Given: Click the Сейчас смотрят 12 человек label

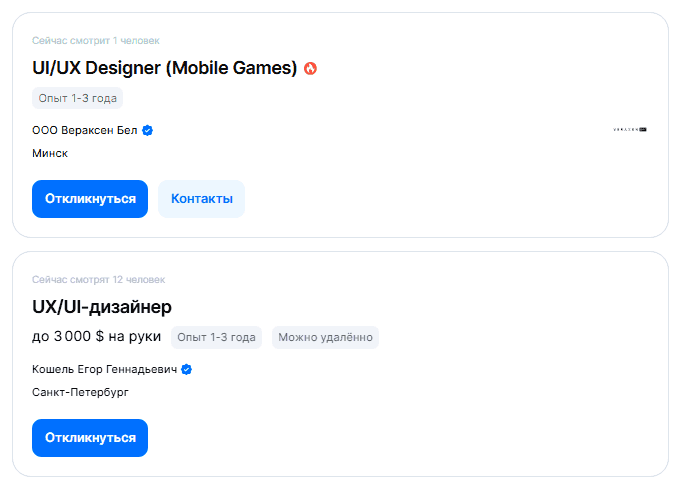Looking at the screenshot, I should click(98, 280).
